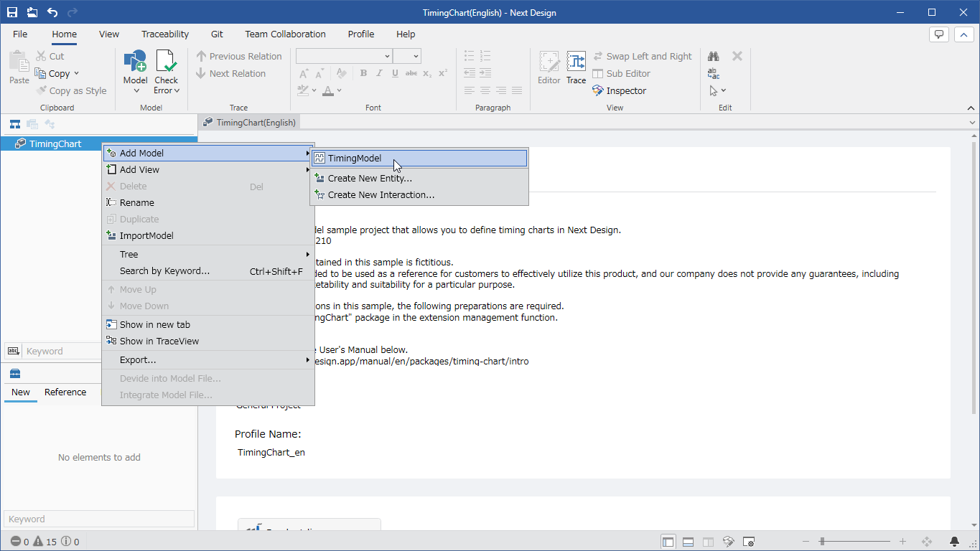Viewport: 980px width, 551px height.
Task: Click the Italic formatting button
Action: pos(379,73)
